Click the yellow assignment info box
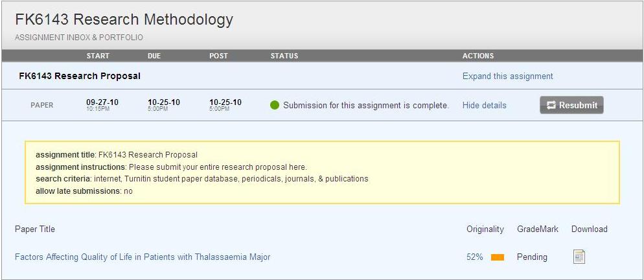The image size is (644, 280). (x=322, y=172)
